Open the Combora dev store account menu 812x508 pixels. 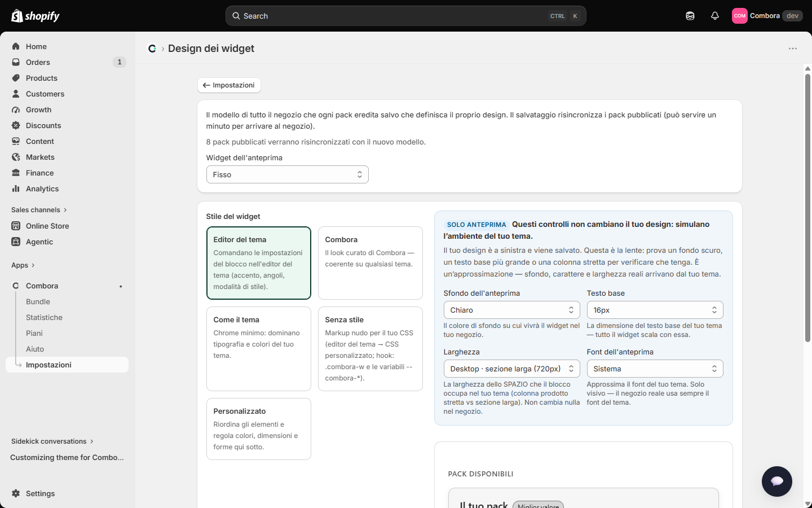(767, 16)
